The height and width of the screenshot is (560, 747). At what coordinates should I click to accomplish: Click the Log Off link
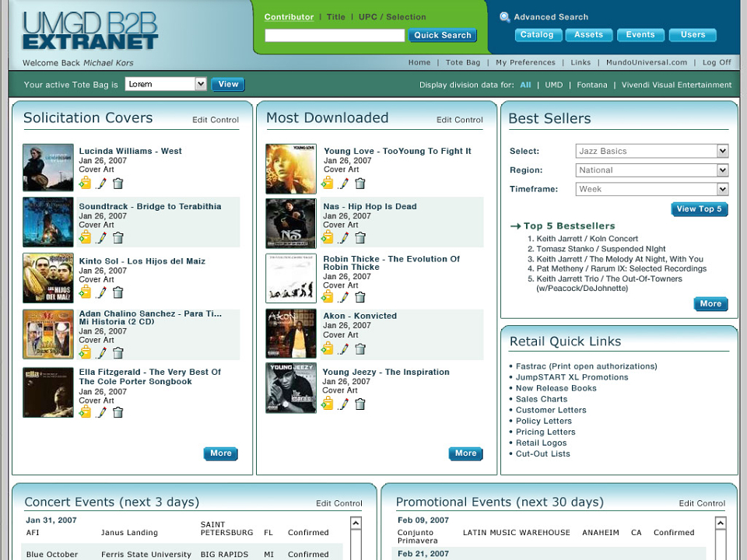point(717,62)
